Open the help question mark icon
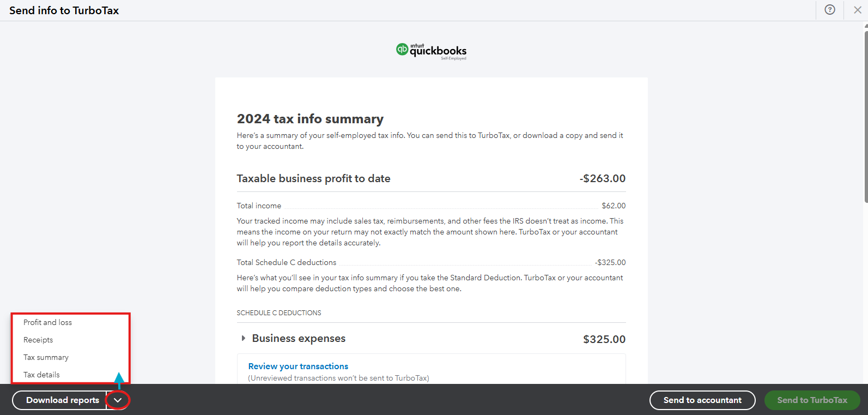 830,10
